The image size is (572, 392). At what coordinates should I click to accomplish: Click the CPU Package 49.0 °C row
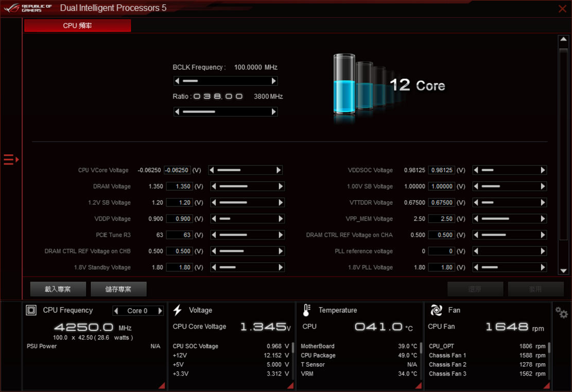pyautogui.click(x=359, y=355)
